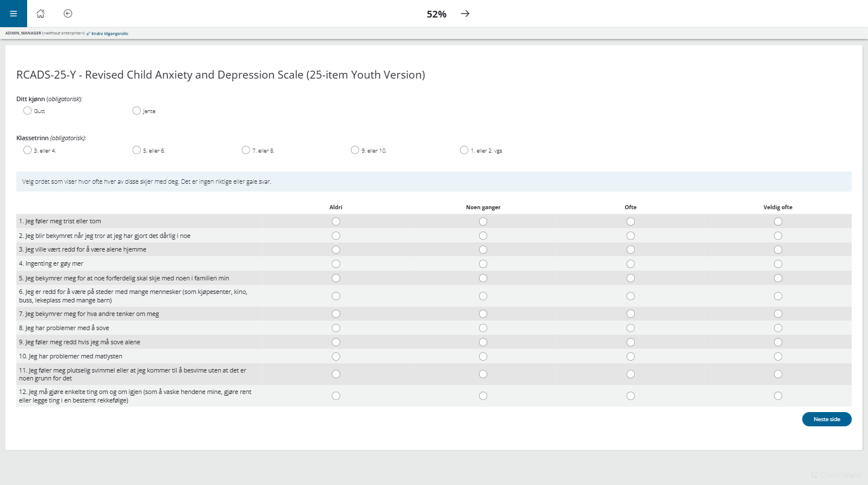868x485 pixels.
Task: Select Gutt as gender
Action: click(27, 111)
